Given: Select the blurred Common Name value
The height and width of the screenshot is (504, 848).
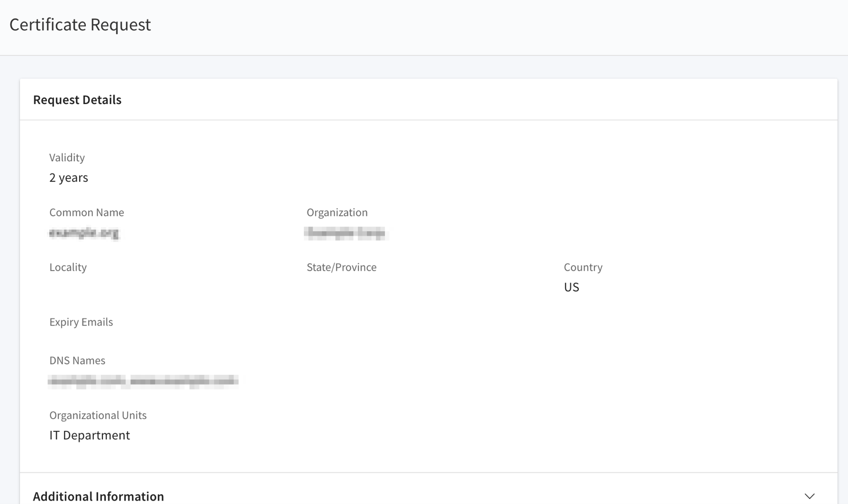Looking at the screenshot, I should point(84,233).
